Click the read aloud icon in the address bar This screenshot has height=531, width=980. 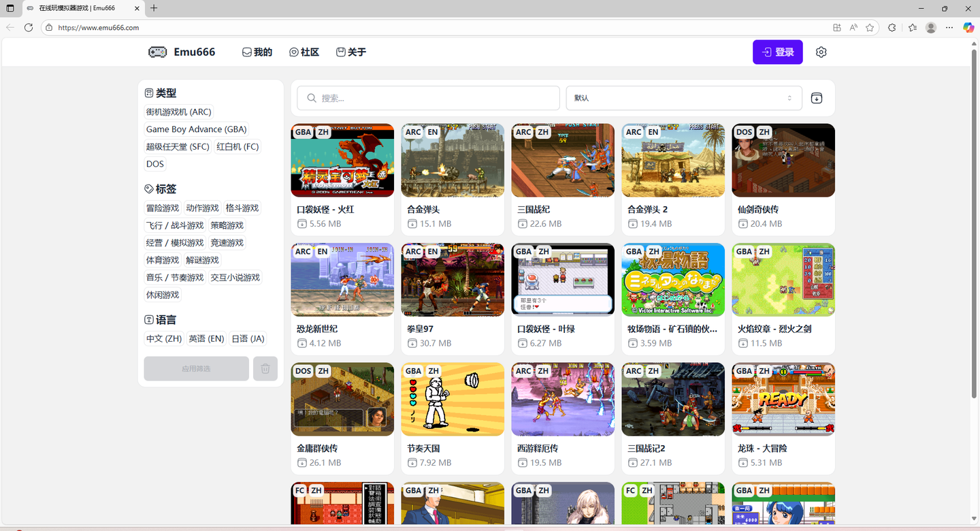coord(853,28)
